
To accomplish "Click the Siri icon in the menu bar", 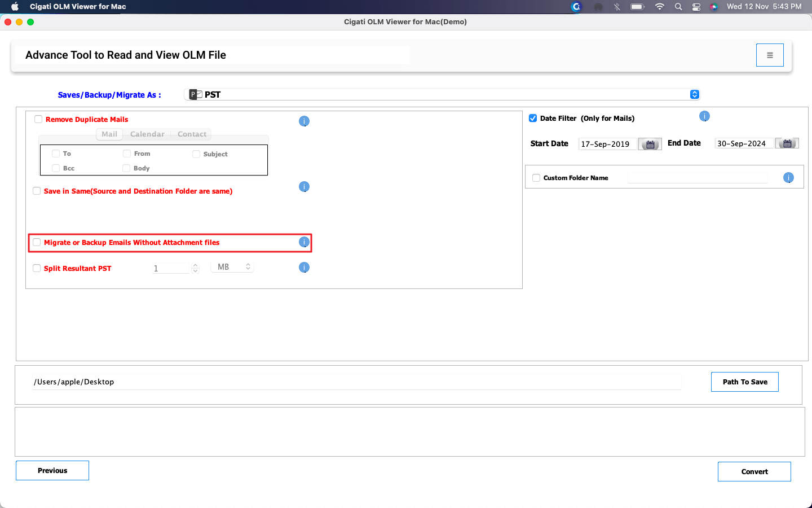I will coord(714,7).
